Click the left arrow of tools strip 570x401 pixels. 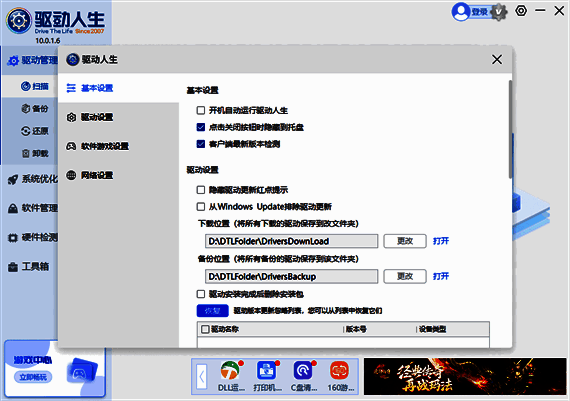(202, 377)
